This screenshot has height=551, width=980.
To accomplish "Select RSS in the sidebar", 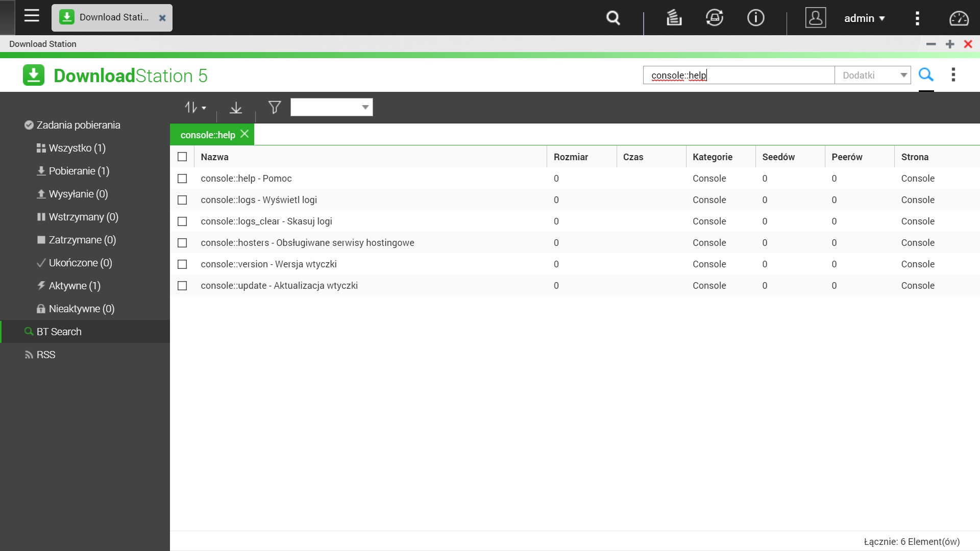I will pyautogui.click(x=46, y=355).
